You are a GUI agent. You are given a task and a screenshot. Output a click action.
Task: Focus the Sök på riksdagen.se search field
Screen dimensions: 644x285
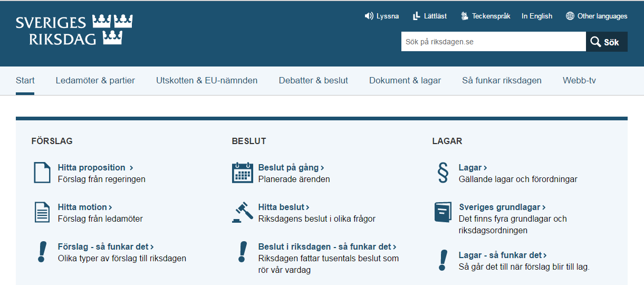coord(493,42)
